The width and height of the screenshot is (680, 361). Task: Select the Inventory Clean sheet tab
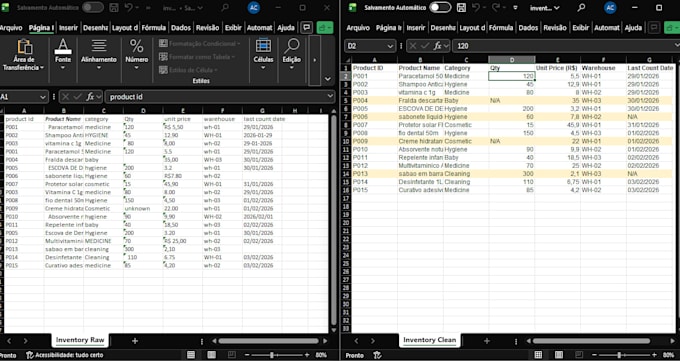(429, 340)
